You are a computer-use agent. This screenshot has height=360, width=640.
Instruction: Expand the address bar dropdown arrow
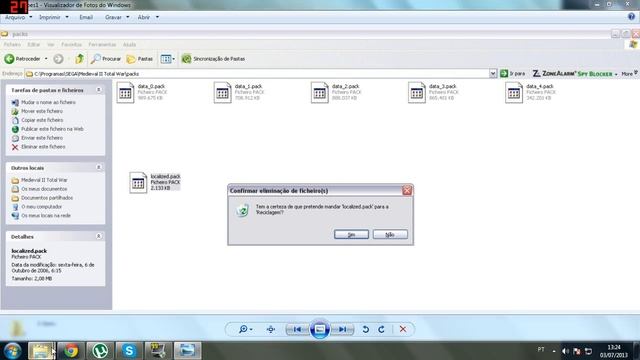(x=493, y=74)
